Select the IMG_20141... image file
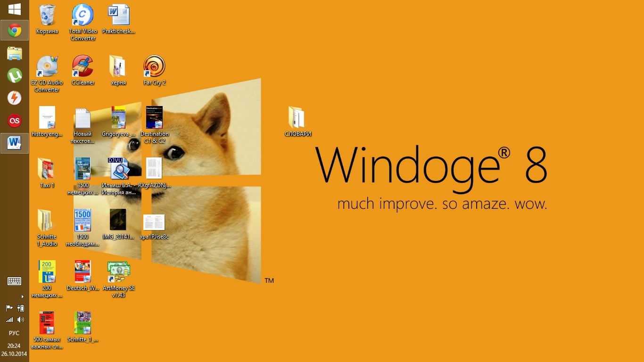 click(119, 224)
